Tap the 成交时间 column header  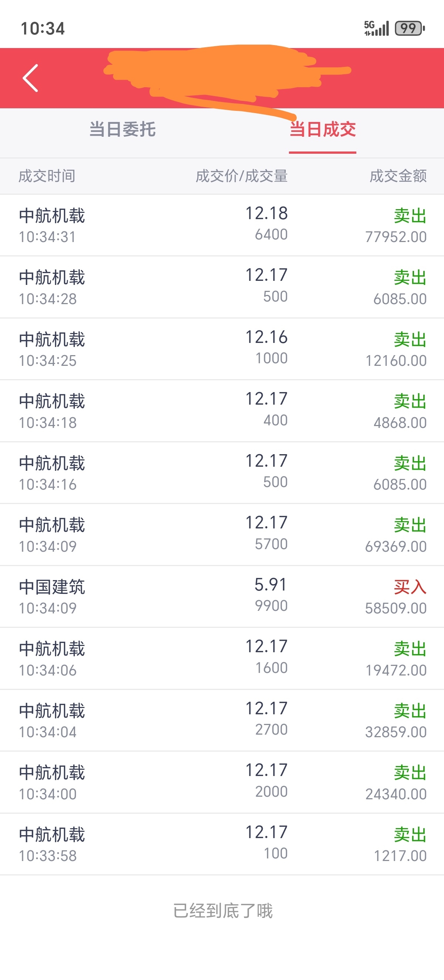47,176
